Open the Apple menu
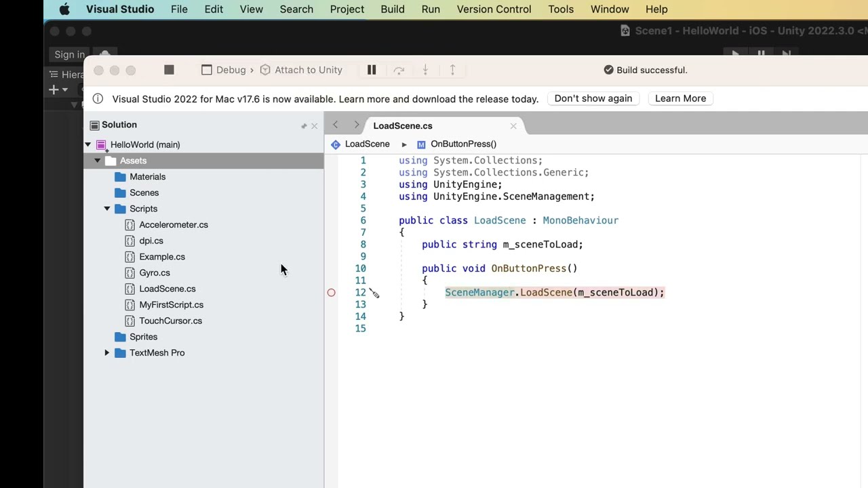 coord(64,9)
